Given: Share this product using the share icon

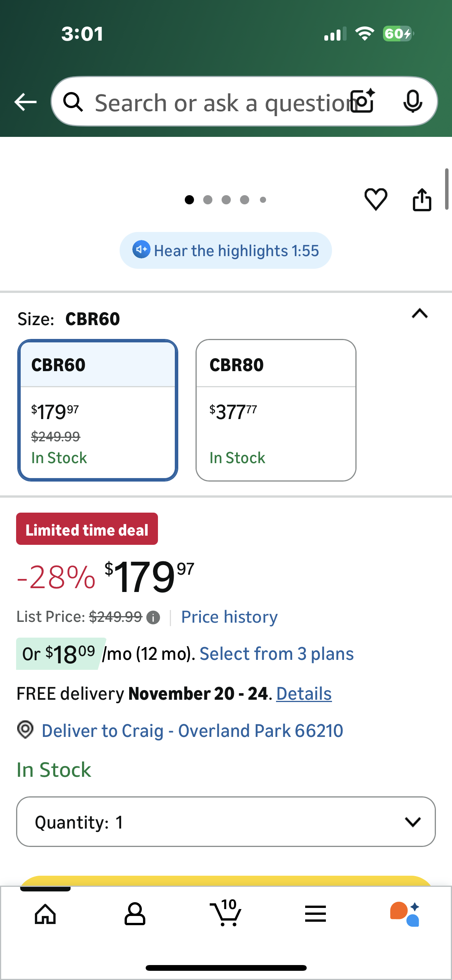Looking at the screenshot, I should (422, 199).
